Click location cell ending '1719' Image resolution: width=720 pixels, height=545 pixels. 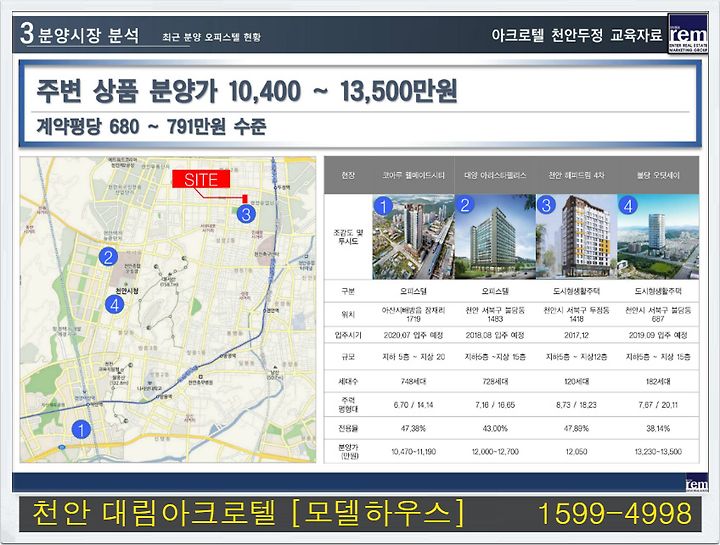coord(413,315)
